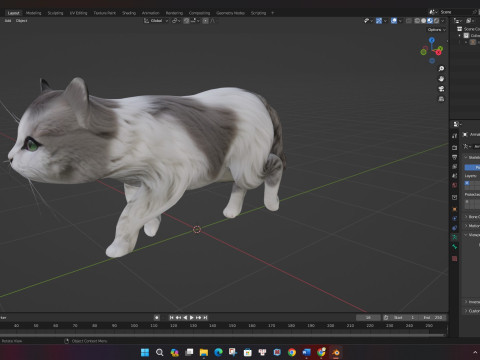Image resolution: width=480 pixels, height=360 pixels.
Task: Switch to the UV Editing workspace tab
Action: pos(78,13)
